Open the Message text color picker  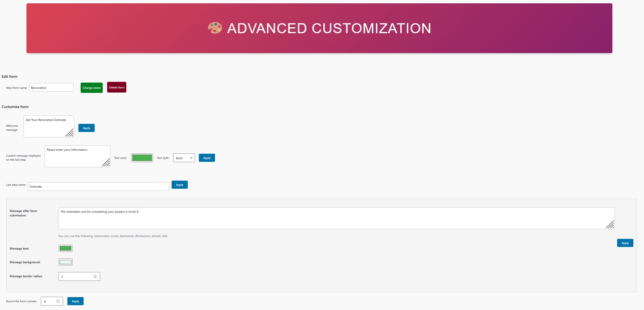tap(66, 248)
